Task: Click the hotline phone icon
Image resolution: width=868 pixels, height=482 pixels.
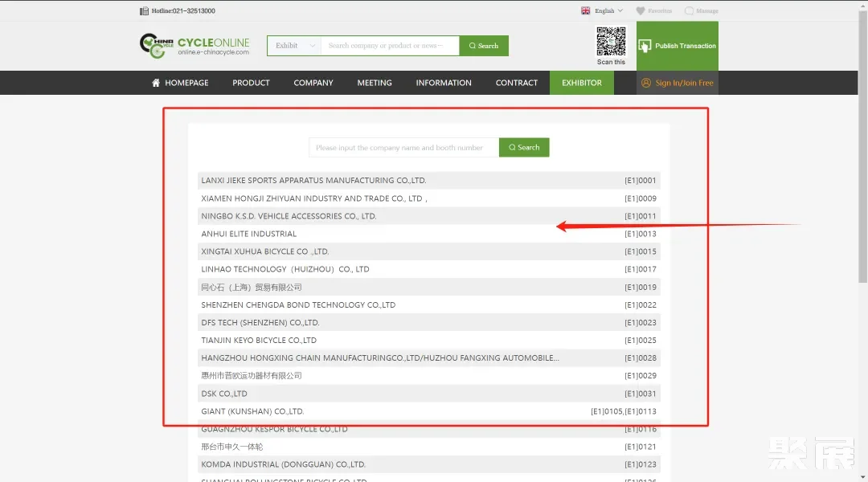Action: point(144,11)
